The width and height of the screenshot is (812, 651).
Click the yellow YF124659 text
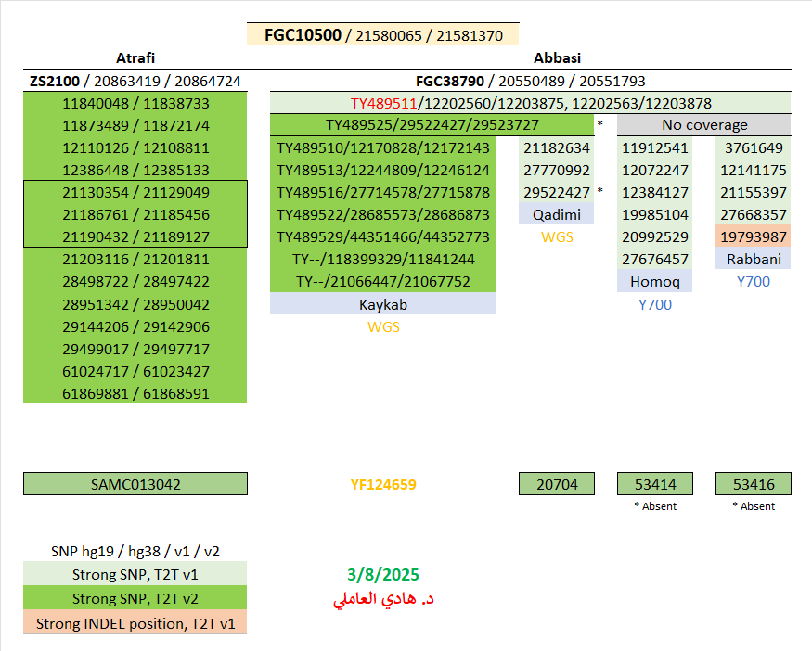click(382, 484)
